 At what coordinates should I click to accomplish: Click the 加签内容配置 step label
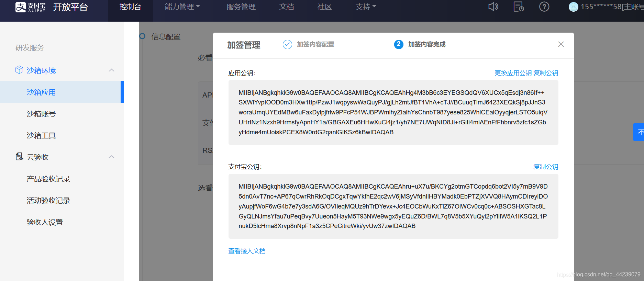[315, 44]
